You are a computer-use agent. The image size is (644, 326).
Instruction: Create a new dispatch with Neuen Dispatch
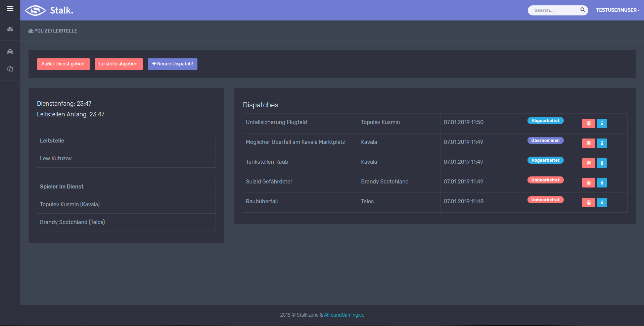pyautogui.click(x=172, y=64)
